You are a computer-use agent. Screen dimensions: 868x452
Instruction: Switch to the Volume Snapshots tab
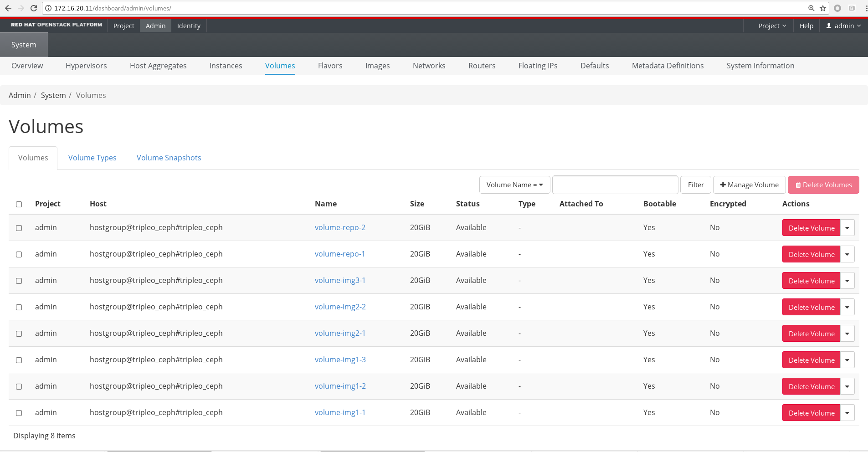coord(169,158)
